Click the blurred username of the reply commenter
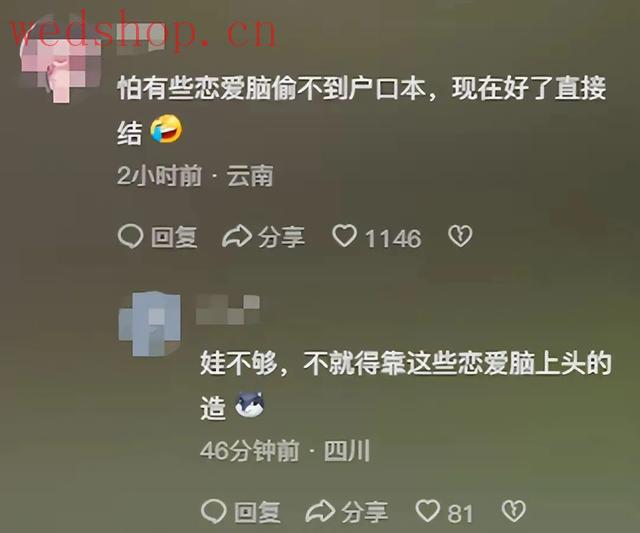This screenshot has width=640, height=533. 228,310
